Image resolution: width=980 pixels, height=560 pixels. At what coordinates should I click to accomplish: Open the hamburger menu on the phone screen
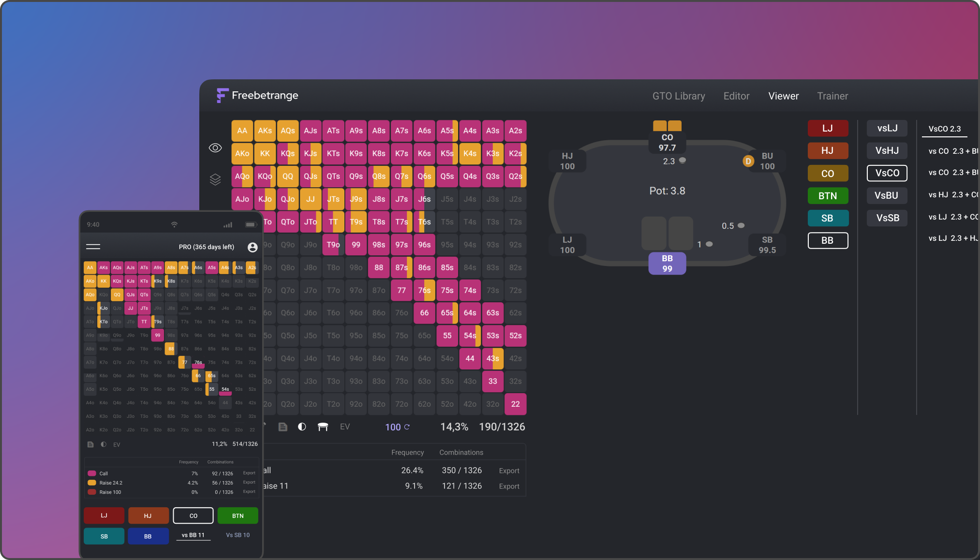93,247
